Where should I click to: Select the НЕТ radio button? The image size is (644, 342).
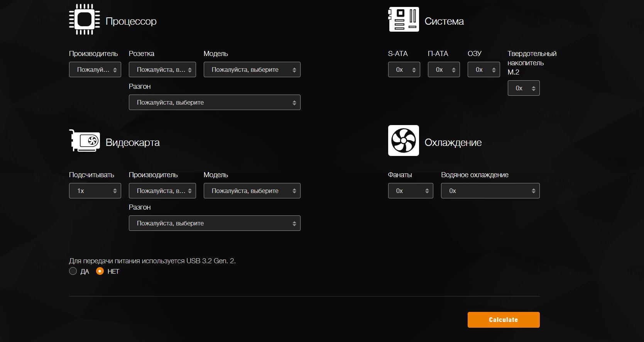tap(100, 271)
